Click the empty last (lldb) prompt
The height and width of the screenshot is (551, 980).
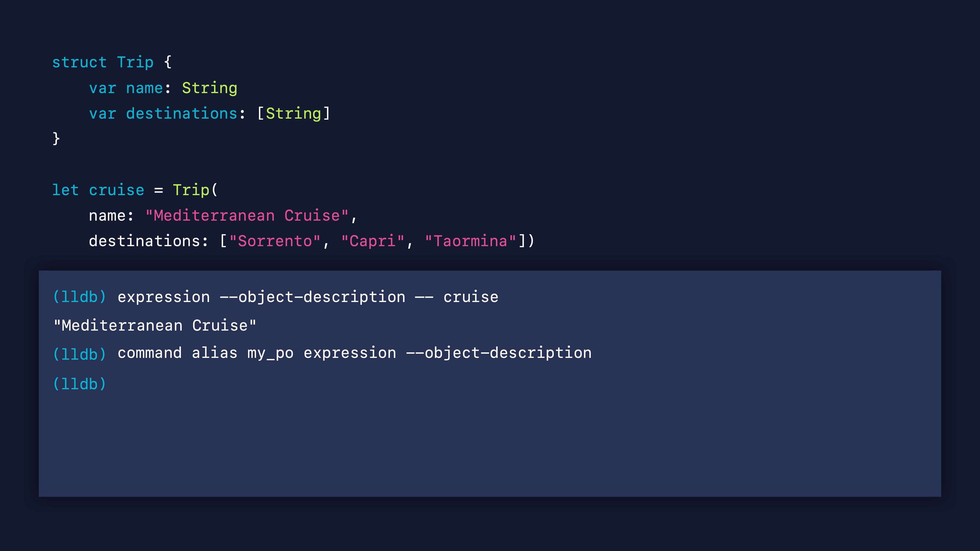(80, 384)
